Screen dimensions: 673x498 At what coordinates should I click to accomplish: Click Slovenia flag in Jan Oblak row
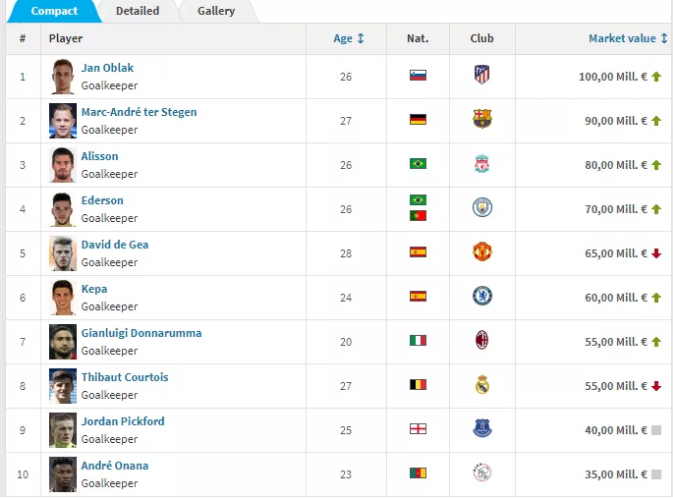[418, 76]
